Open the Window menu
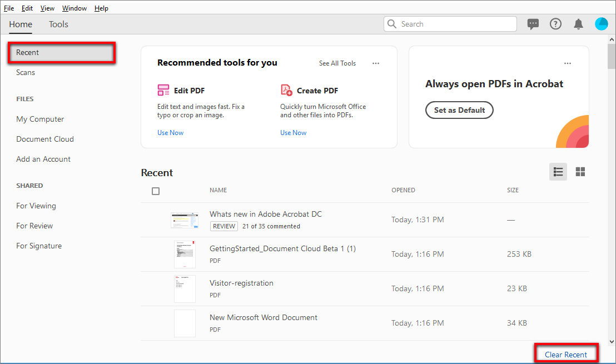Image resolution: width=616 pixels, height=364 pixels. (74, 8)
